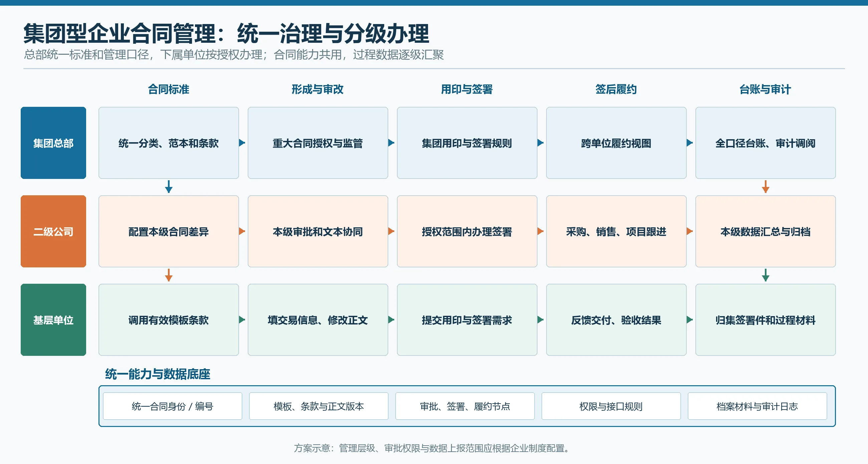Click the 授权范围内办理签署 card
Viewport: 868px width, 464px height.
coord(467,231)
